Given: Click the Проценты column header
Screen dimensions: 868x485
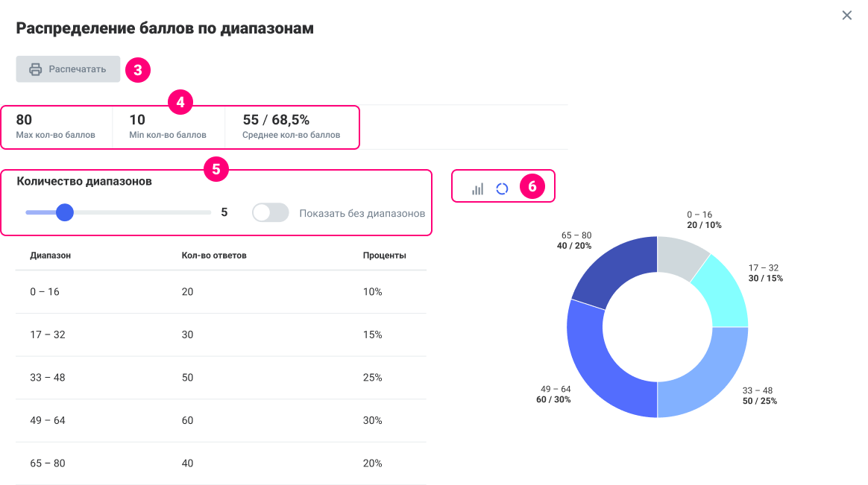Looking at the screenshot, I should click(x=384, y=256).
